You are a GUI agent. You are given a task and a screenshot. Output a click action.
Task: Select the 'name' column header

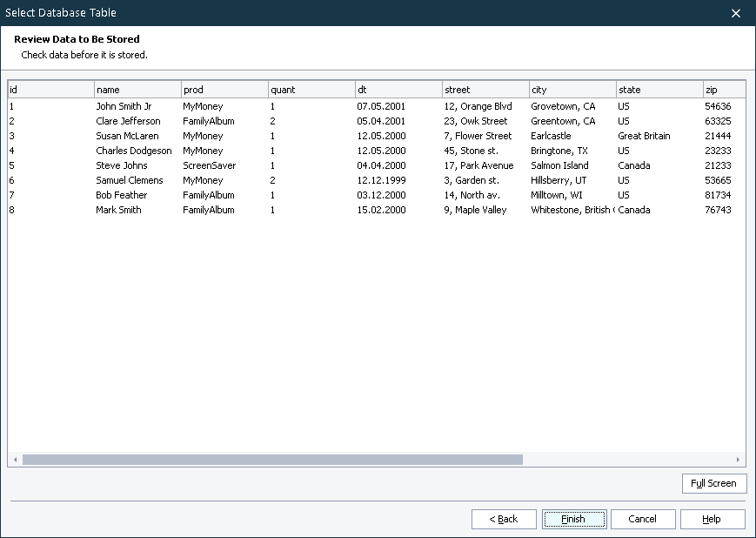(137, 90)
